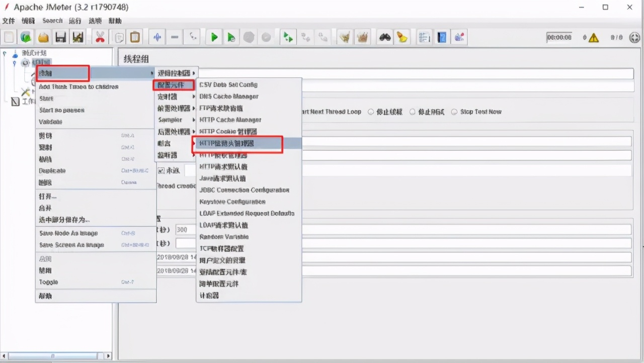Select the 停止测试 radio button
The height and width of the screenshot is (363, 644).
coord(412,112)
